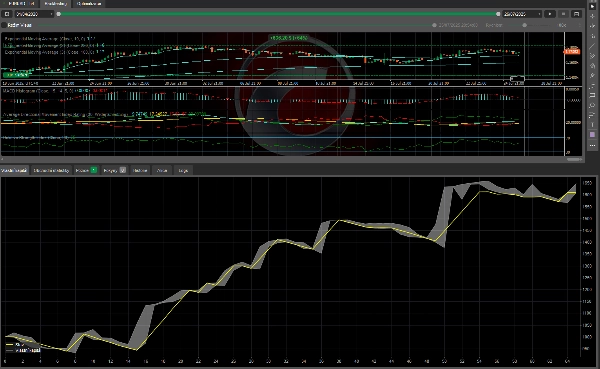The image size is (600, 369).
Task: Select the diagonal trend line drawing tool
Action: coord(592,46)
